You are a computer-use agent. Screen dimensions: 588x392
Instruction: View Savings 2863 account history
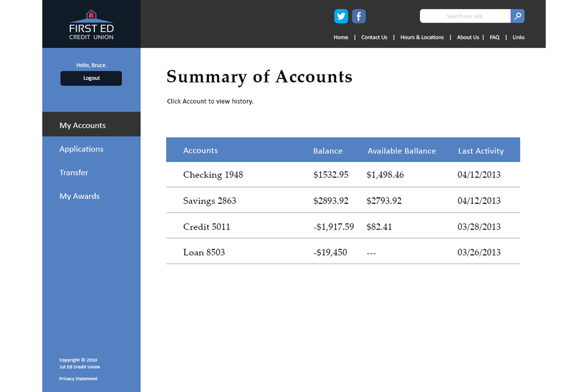209,201
